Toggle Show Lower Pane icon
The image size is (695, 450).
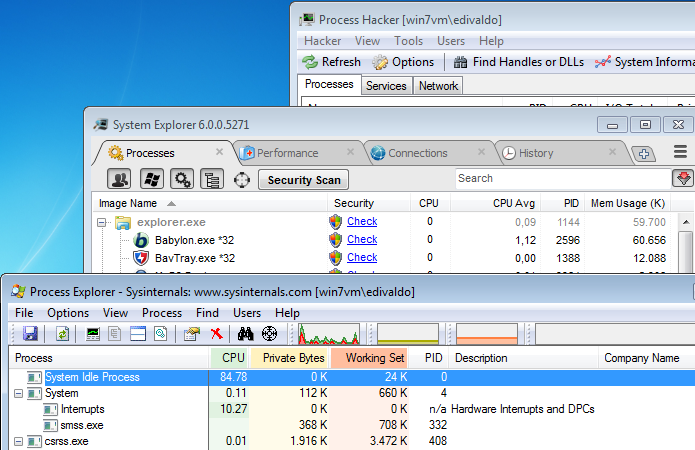[x=138, y=333]
